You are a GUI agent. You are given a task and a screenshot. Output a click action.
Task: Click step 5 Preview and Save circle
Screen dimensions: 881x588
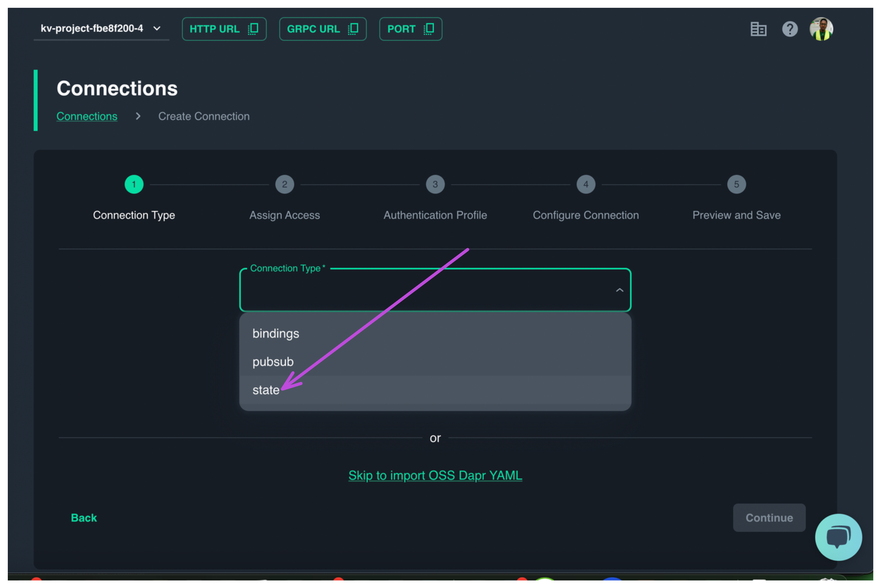[x=736, y=184]
